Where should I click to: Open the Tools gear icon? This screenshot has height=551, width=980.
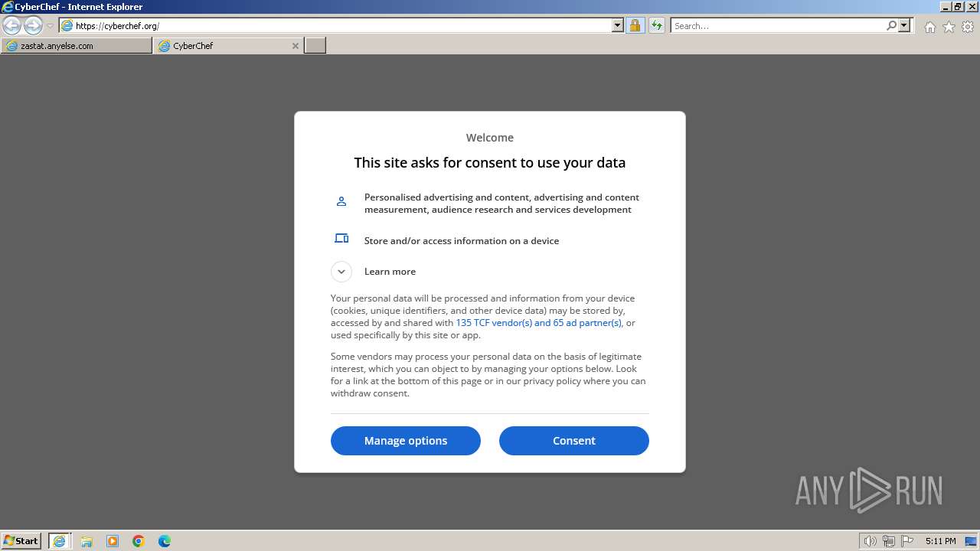[x=968, y=27]
